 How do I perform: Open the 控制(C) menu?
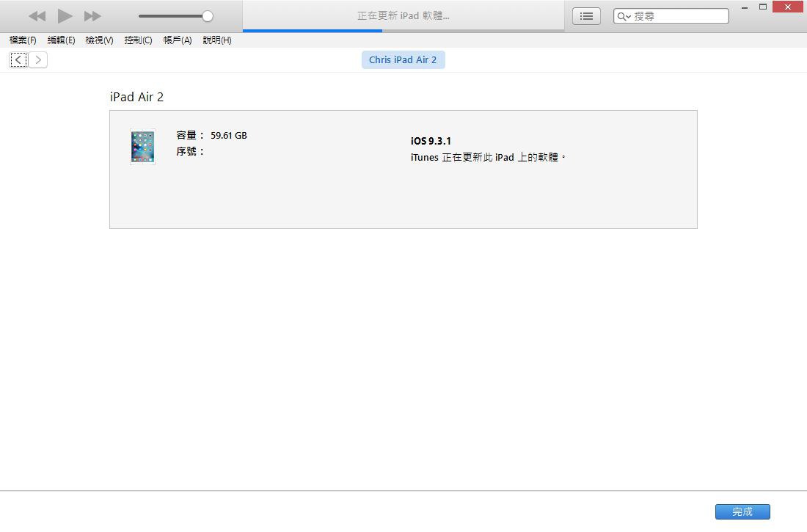click(x=138, y=40)
